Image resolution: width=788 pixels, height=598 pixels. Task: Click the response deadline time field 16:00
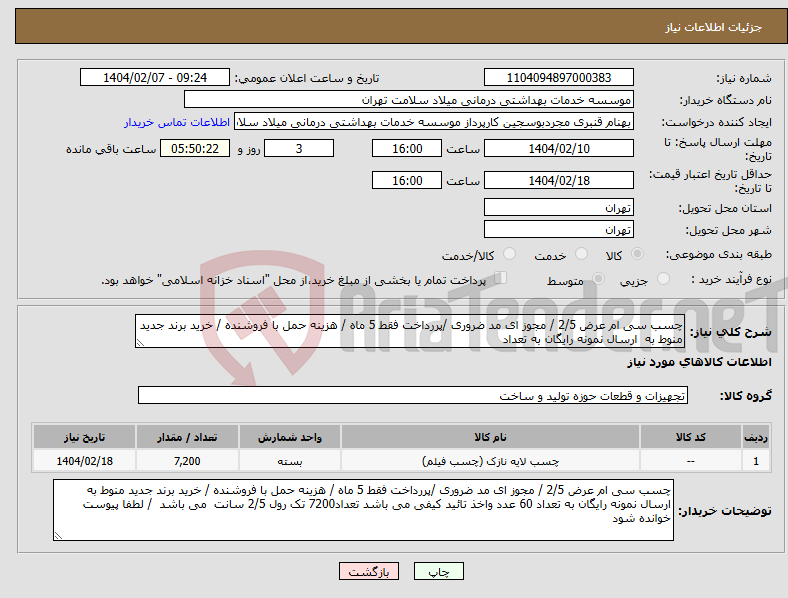(407, 148)
